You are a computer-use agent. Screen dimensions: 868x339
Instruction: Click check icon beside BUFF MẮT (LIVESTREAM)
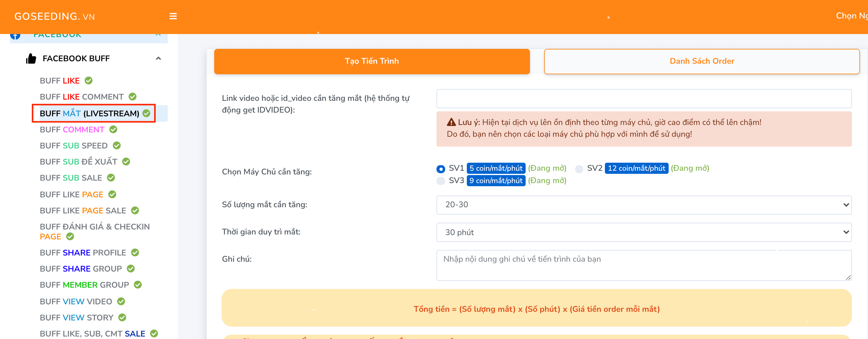click(146, 113)
